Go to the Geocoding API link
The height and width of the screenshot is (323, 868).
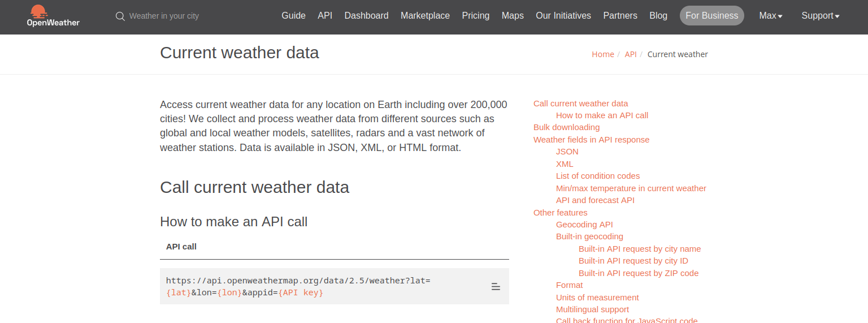[x=584, y=225]
